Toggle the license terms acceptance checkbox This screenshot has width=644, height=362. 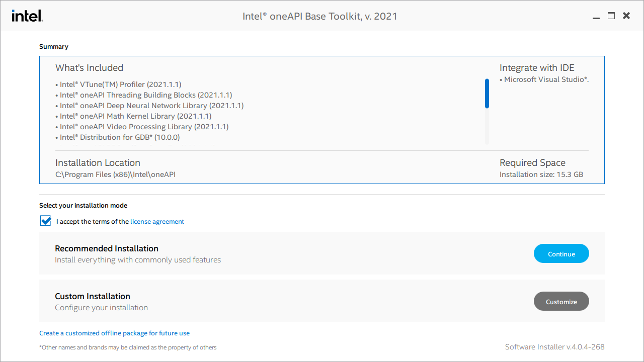45,221
